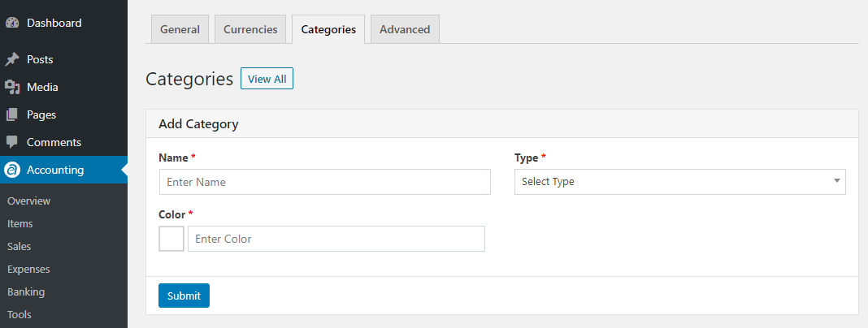Click the Comments speech bubble icon

12,142
